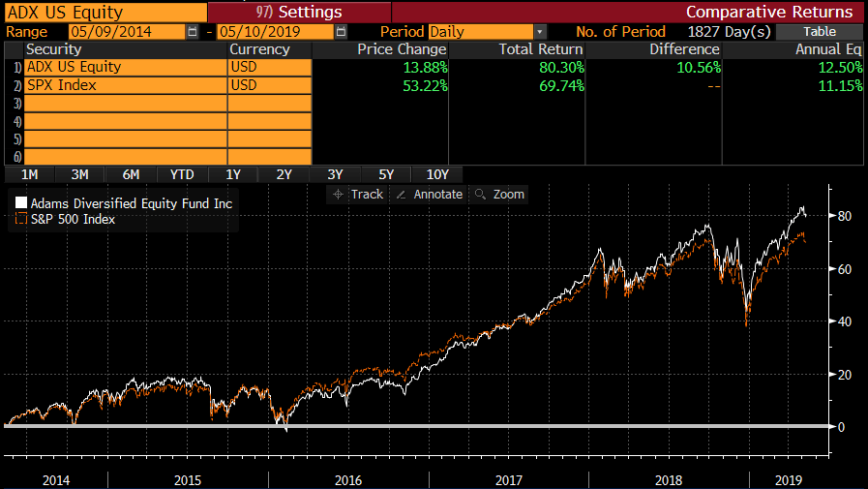Select the 10Y range tab
Viewport: 868px width, 489px height.
tap(437, 174)
